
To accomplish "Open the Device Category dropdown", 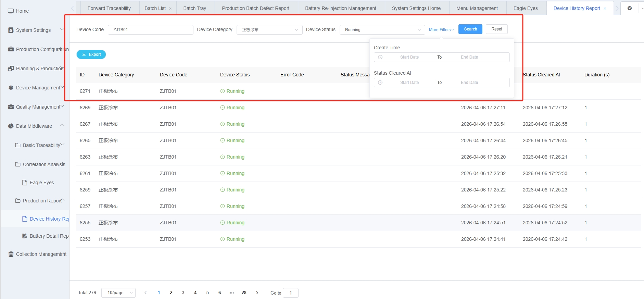I will tap(269, 30).
